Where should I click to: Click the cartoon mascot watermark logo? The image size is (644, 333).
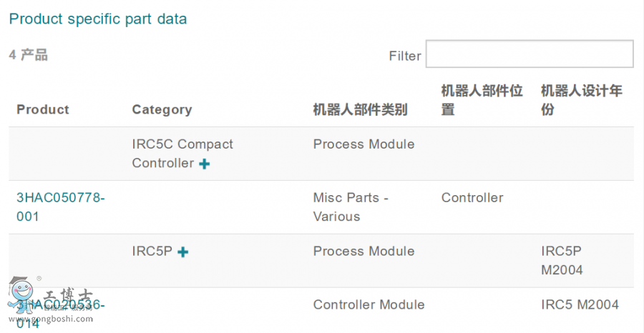click(x=21, y=294)
